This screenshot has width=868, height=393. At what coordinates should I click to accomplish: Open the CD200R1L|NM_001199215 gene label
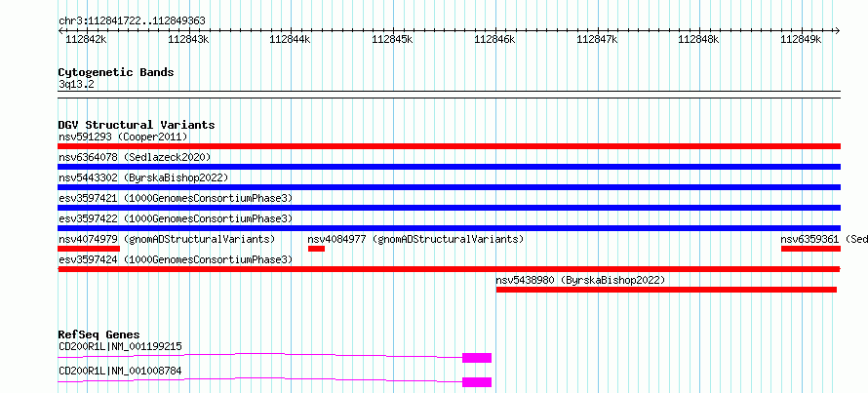pyautogui.click(x=120, y=347)
